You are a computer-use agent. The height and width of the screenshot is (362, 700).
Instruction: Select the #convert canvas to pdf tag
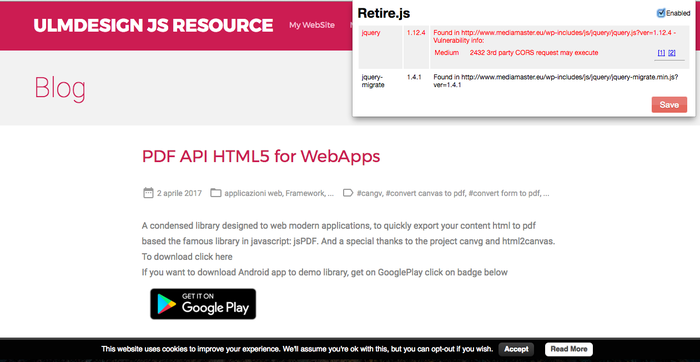click(x=425, y=193)
